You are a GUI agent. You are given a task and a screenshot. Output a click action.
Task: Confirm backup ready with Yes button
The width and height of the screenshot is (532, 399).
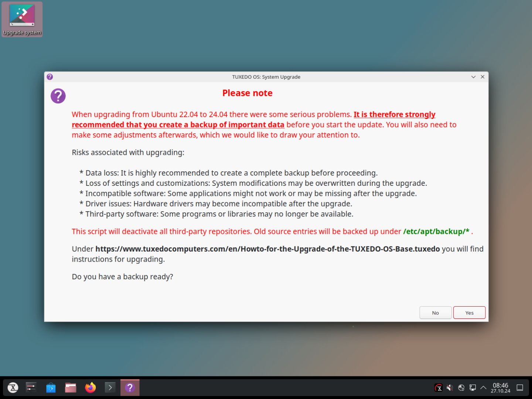pos(469,313)
